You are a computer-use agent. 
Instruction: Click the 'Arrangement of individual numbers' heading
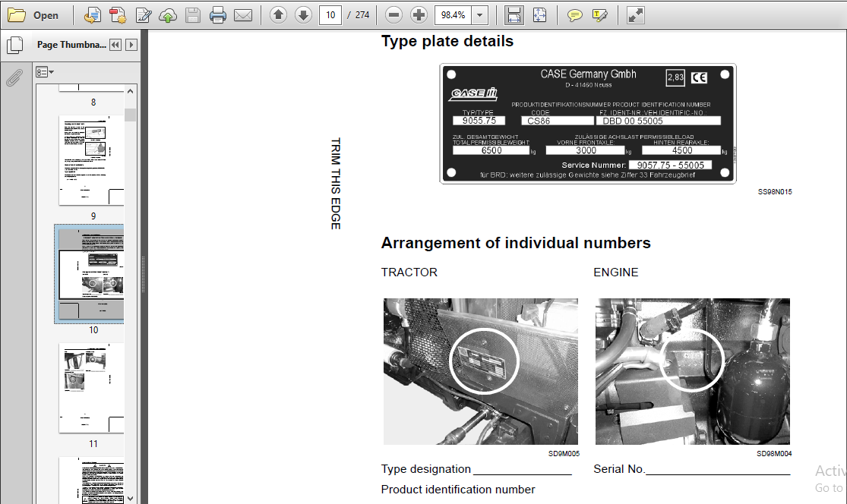(516, 243)
